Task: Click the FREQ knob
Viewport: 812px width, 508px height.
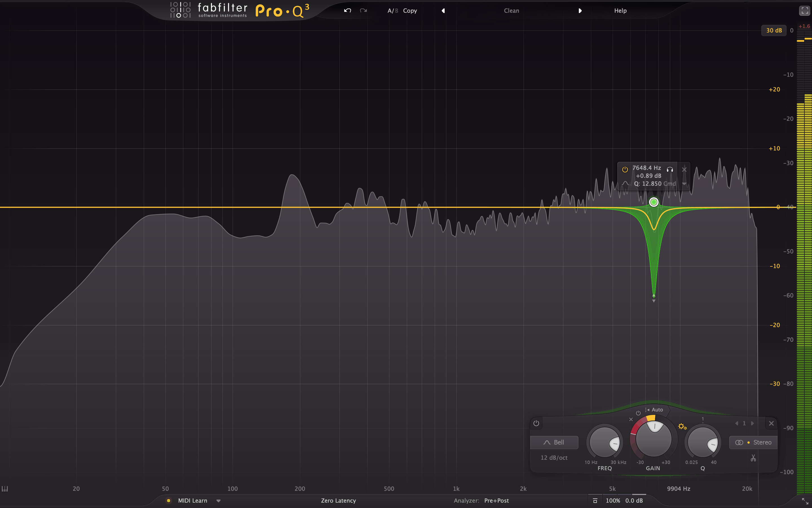Action: [605, 443]
